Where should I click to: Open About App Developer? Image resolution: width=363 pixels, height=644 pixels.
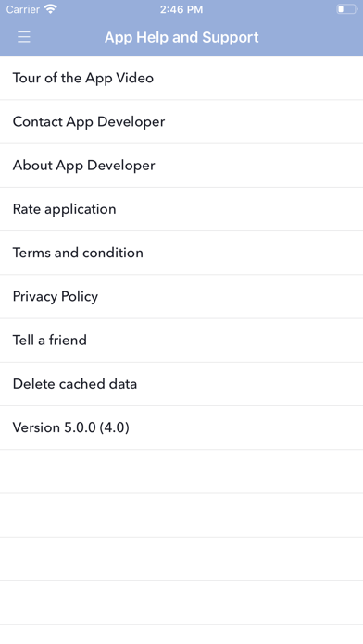[181, 166]
